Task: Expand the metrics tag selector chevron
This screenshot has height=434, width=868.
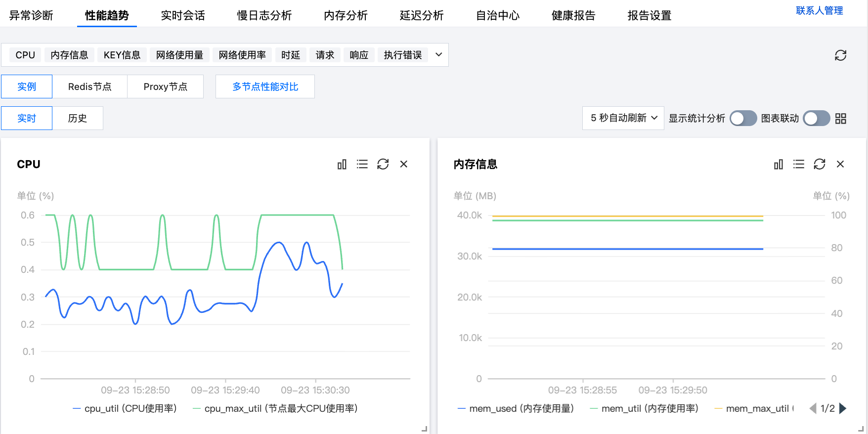Action: [438, 55]
